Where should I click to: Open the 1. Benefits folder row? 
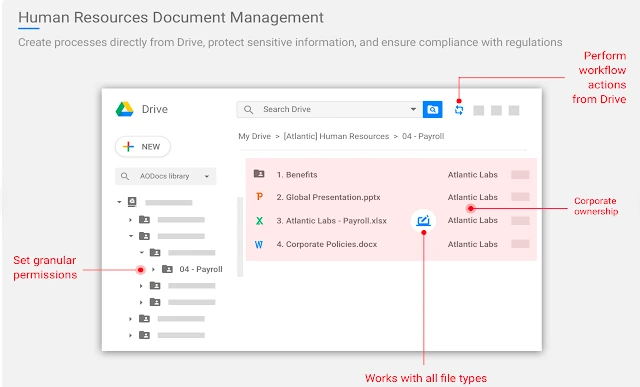[391, 174]
